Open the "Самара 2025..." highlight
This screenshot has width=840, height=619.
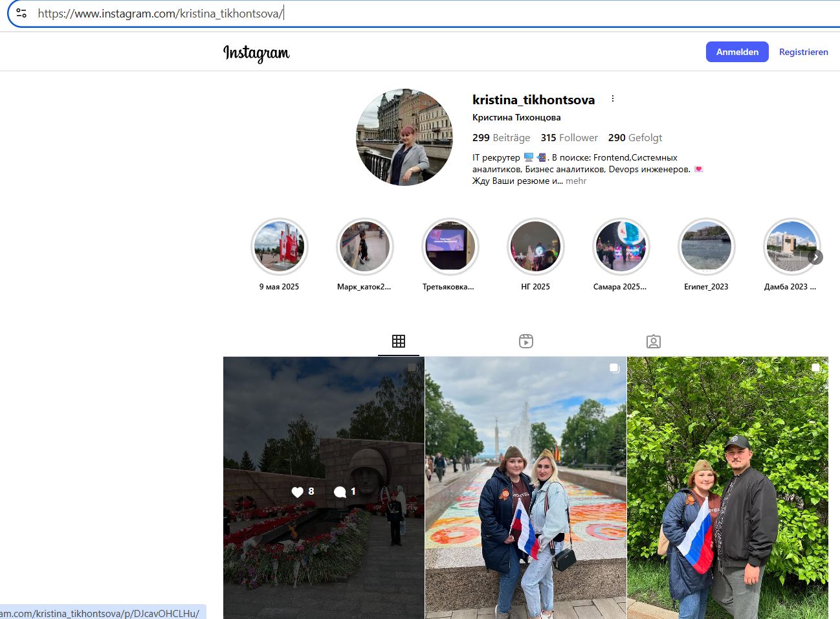(621, 247)
